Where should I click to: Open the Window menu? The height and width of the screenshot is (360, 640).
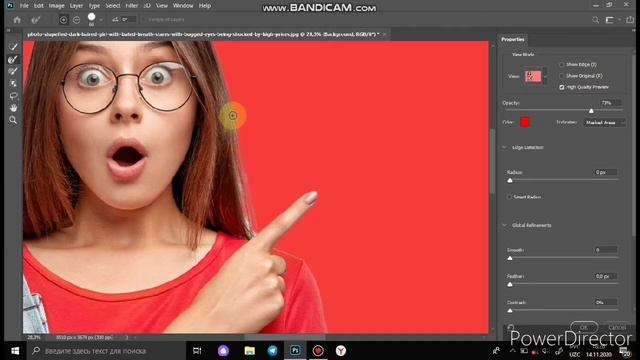click(183, 6)
